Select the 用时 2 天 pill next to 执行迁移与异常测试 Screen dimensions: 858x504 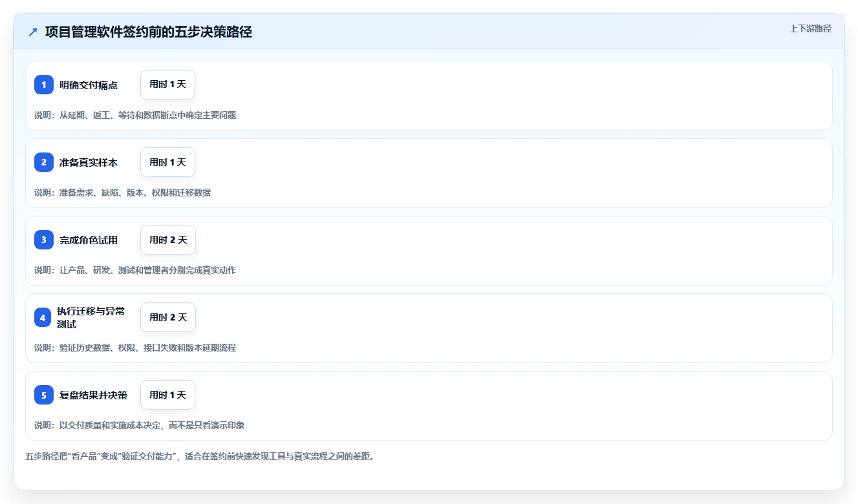(168, 317)
